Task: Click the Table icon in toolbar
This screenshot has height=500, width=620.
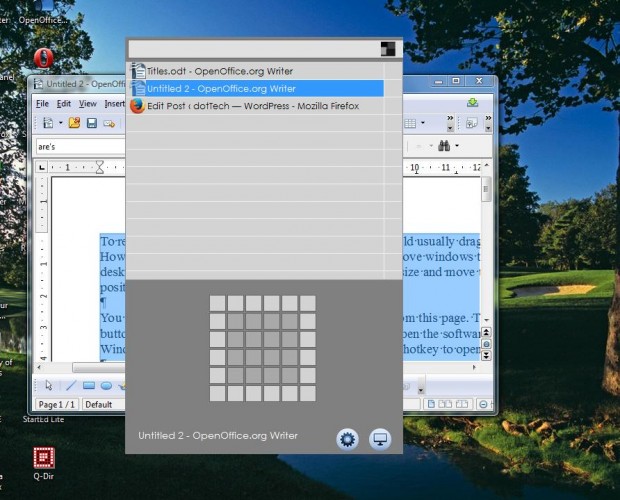Action: [x=409, y=123]
